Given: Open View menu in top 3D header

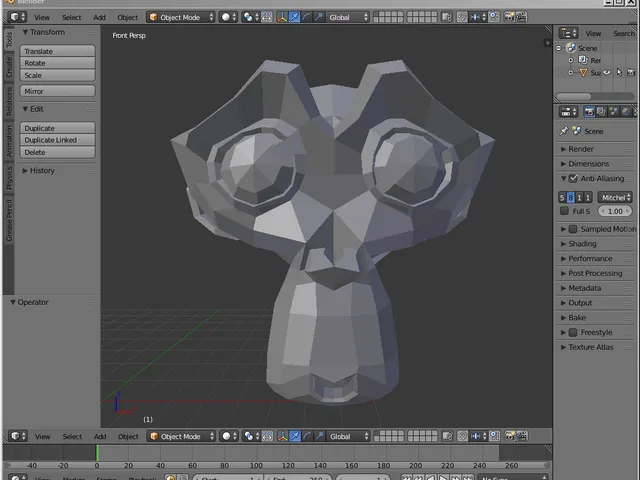Looking at the screenshot, I should click(x=42, y=18).
